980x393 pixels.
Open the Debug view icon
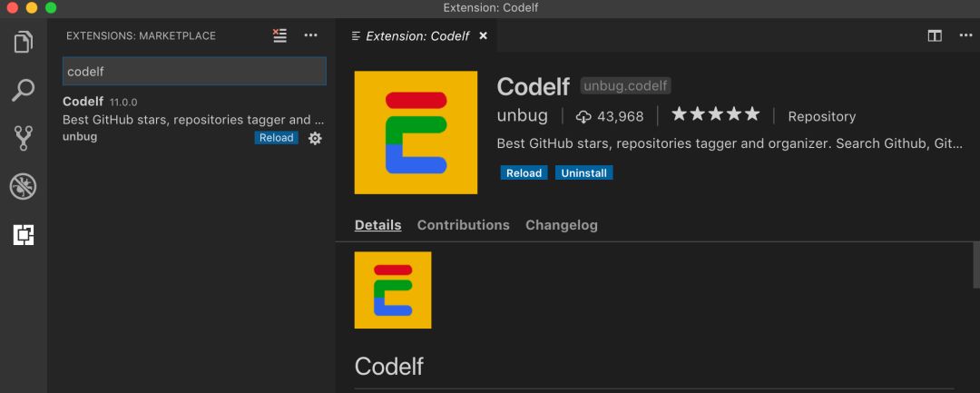[x=24, y=187]
